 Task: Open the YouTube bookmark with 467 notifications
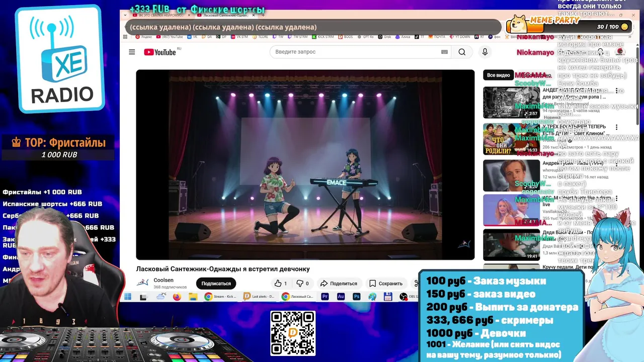(170, 37)
